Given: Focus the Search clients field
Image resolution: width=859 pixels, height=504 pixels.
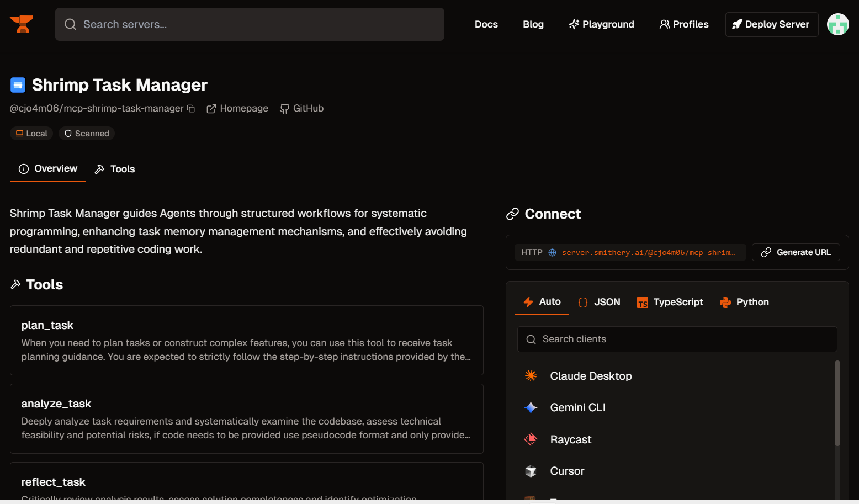Looking at the screenshot, I should (677, 339).
